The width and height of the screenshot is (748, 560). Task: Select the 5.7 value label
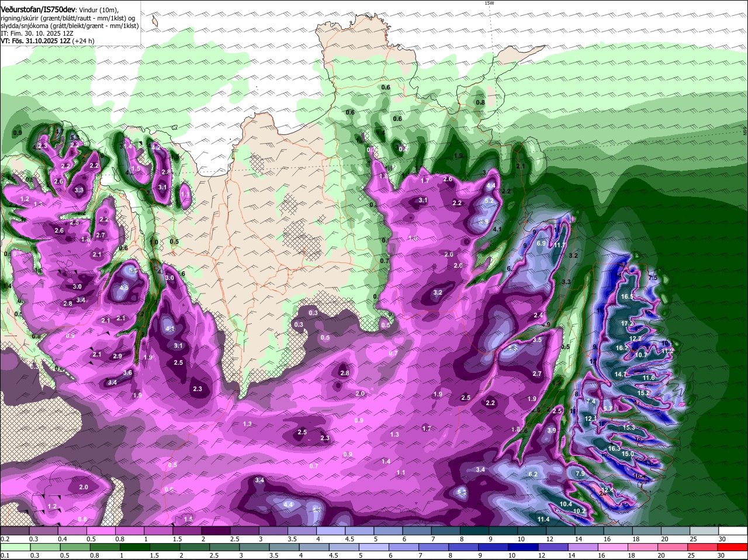point(608,409)
